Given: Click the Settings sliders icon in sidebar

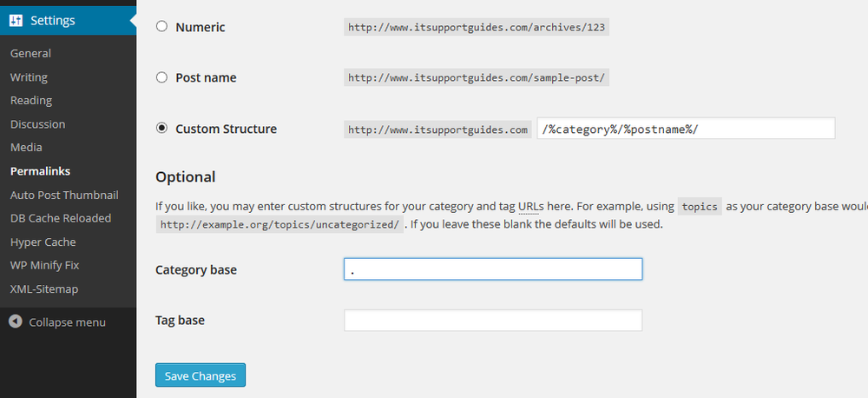Looking at the screenshot, I should [x=16, y=21].
